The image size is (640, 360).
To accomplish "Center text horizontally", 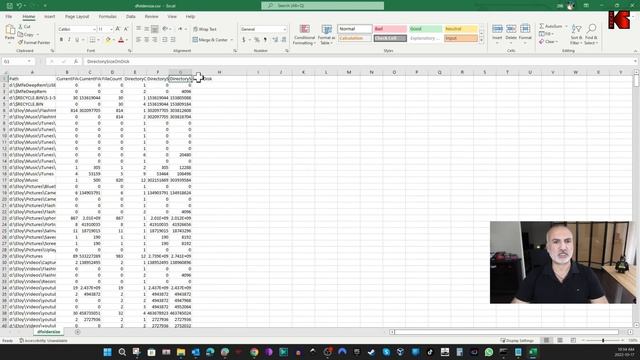I will point(147,40).
